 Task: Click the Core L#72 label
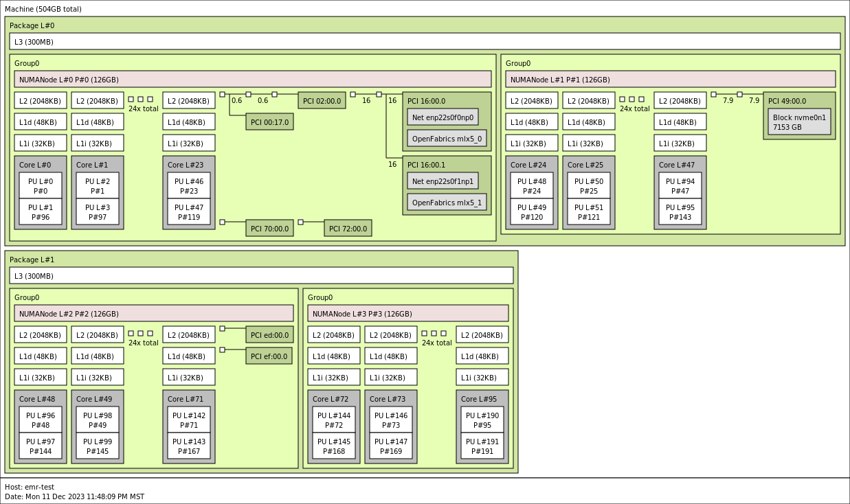331,399
